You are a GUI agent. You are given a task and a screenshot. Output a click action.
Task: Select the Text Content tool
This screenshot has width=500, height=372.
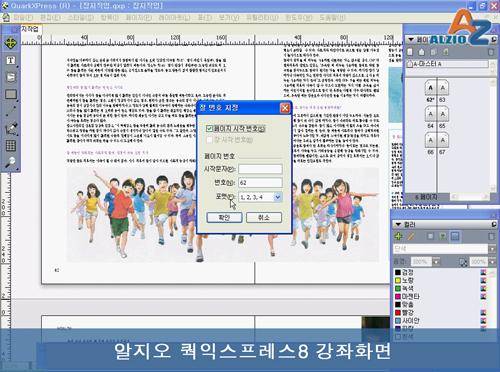point(11,60)
